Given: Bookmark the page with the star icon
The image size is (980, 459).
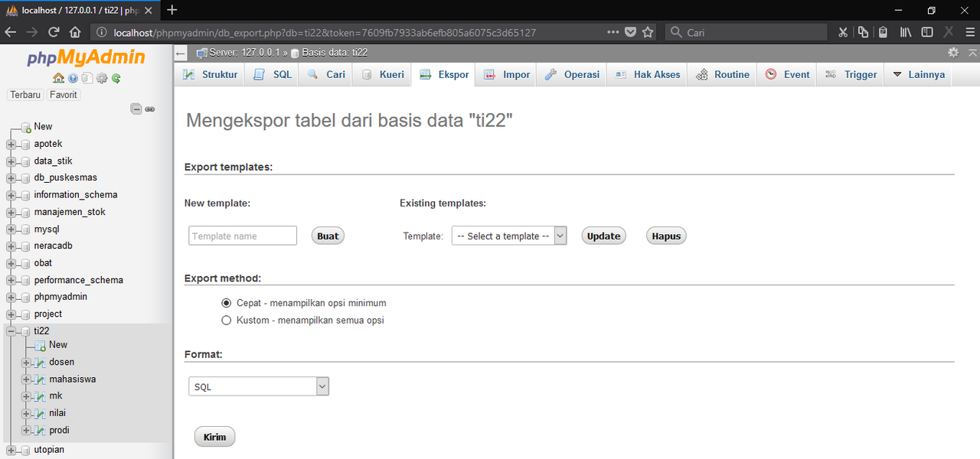Looking at the screenshot, I should coord(648,32).
